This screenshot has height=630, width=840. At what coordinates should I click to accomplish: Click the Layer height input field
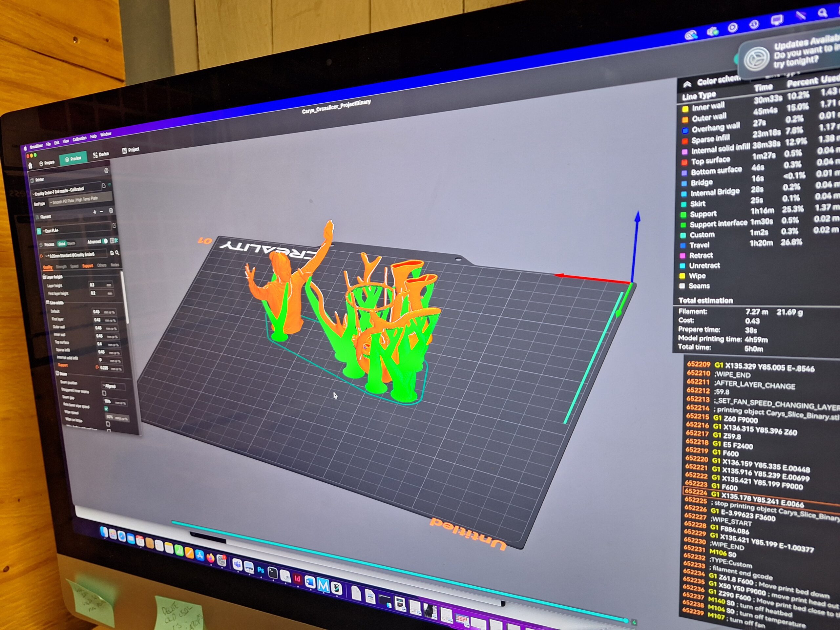[x=101, y=285]
